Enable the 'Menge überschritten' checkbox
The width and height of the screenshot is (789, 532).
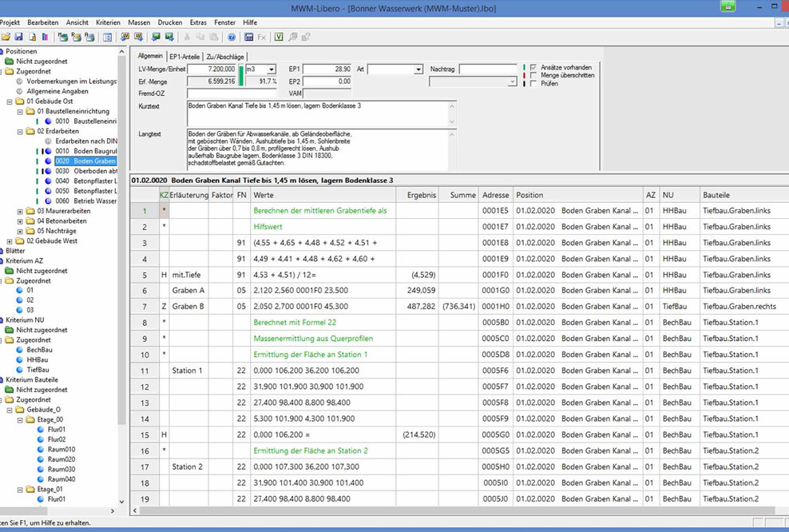click(x=533, y=75)
